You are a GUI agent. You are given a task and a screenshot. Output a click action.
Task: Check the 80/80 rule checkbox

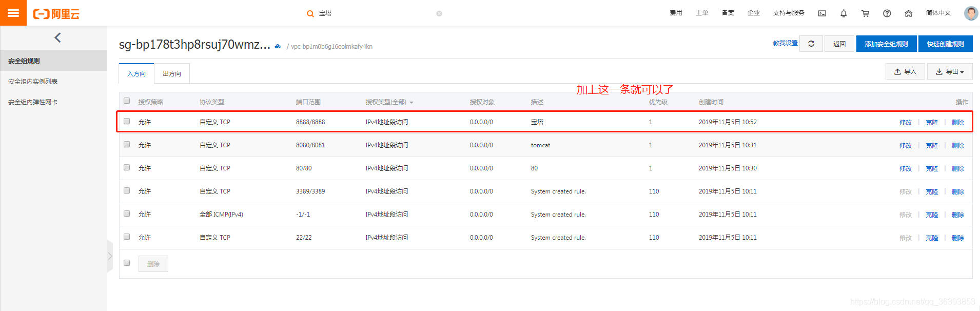pos(127,167)
